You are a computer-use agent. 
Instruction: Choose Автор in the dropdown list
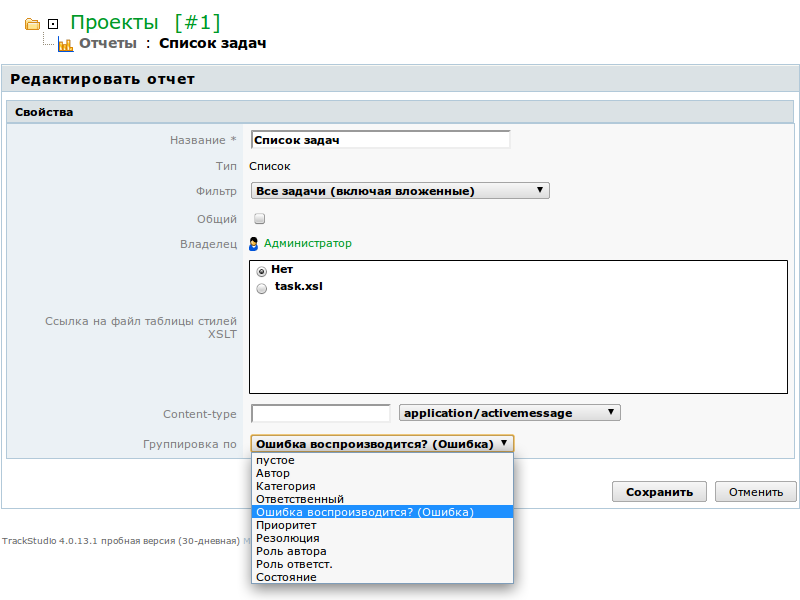pos(273,473)
